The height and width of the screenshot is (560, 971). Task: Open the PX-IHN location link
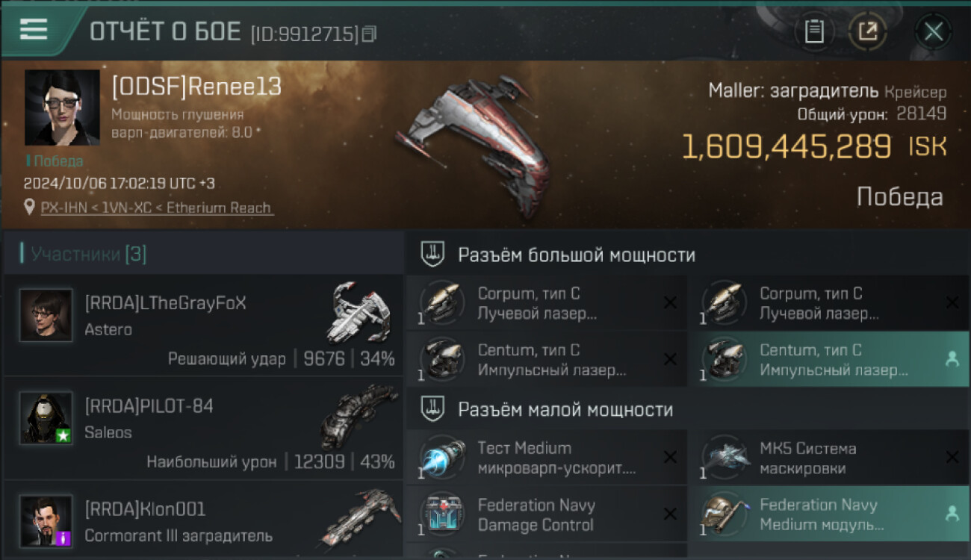(x=157, y=208)
